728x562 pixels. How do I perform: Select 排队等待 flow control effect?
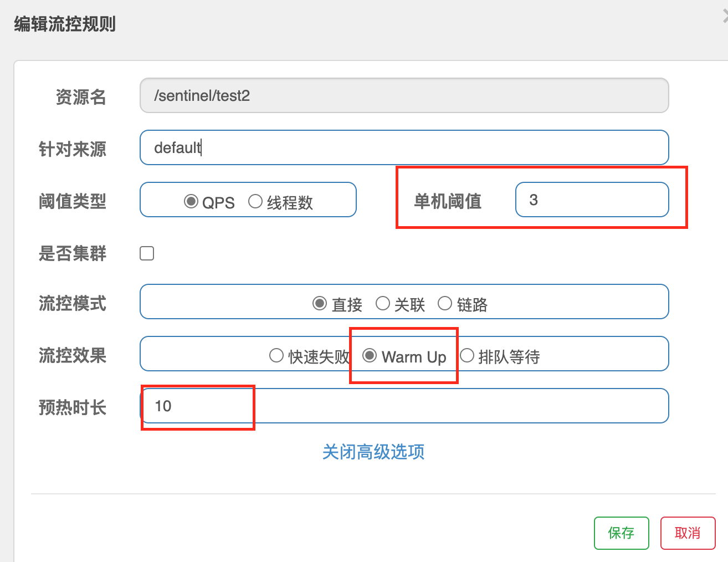(467, 355)
